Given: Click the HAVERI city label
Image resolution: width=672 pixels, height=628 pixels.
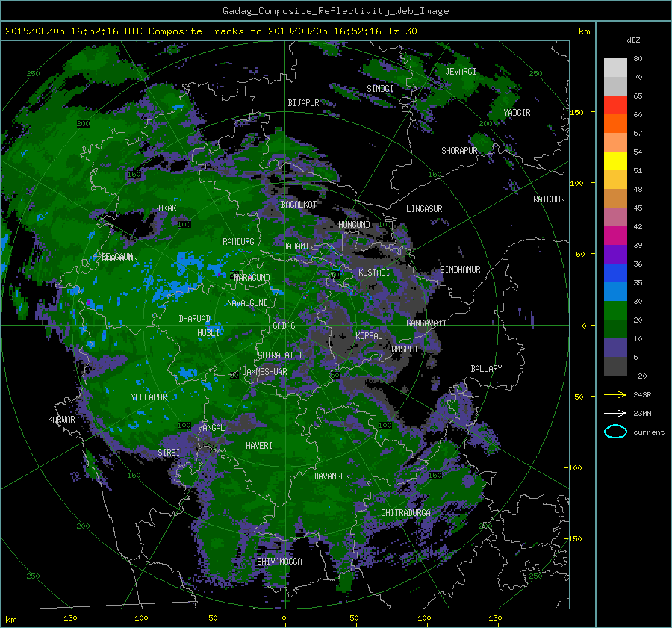Looking at the screenshot, I should [259, 446].
